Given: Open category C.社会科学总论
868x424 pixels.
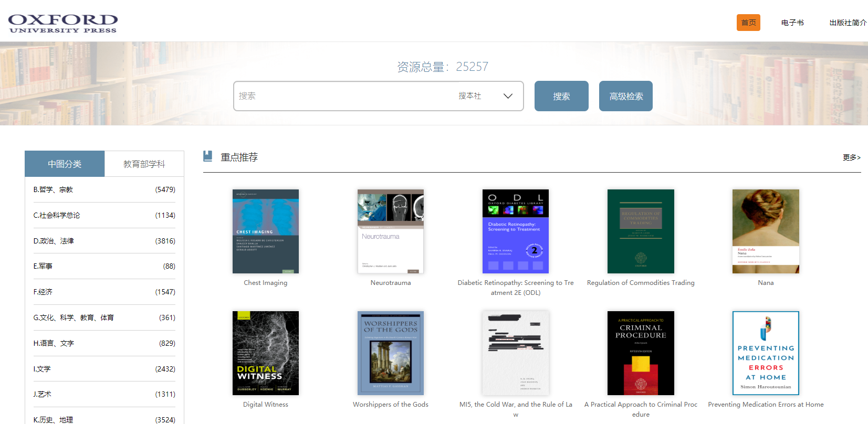Looking at the screenshot, I should tap(104, 215).
